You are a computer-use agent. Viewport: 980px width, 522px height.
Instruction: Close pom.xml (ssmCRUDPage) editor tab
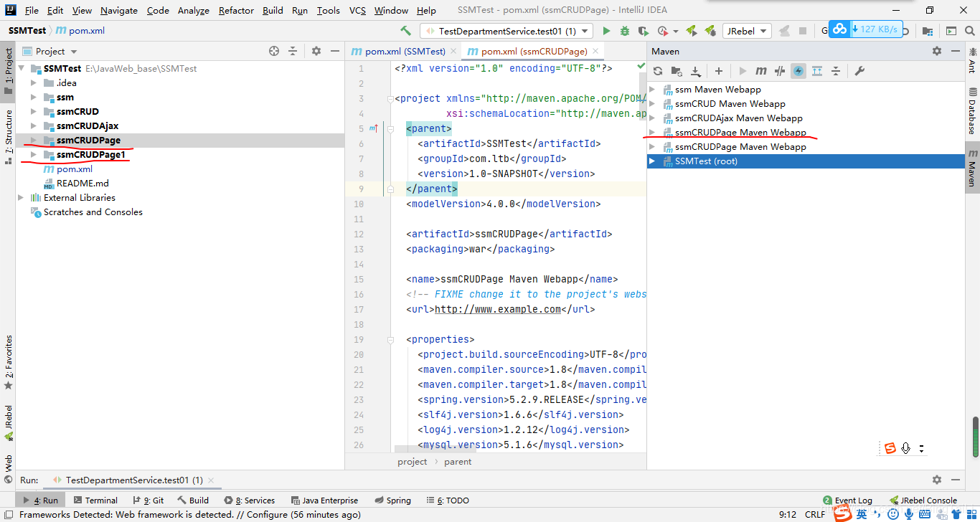(x=596, y=52)
